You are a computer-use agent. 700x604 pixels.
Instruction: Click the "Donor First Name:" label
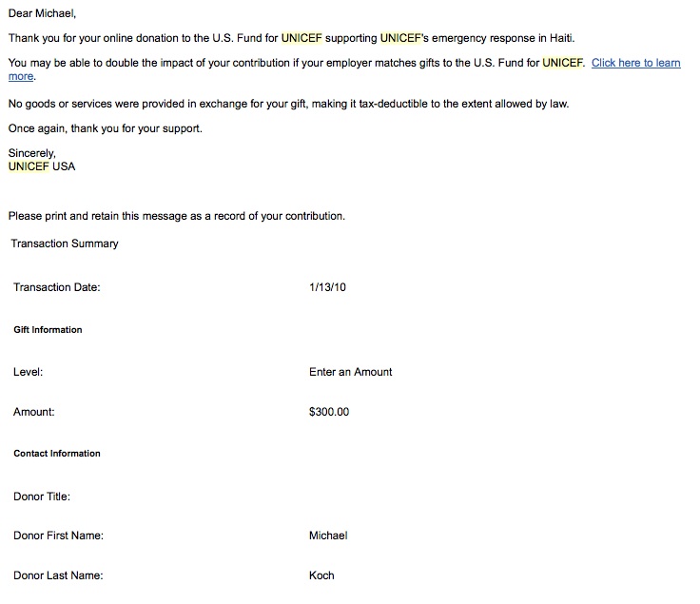[x=58, y=536]
